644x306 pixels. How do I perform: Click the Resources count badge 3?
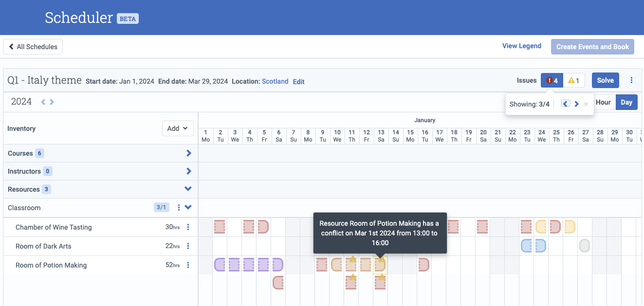[46, 189]
